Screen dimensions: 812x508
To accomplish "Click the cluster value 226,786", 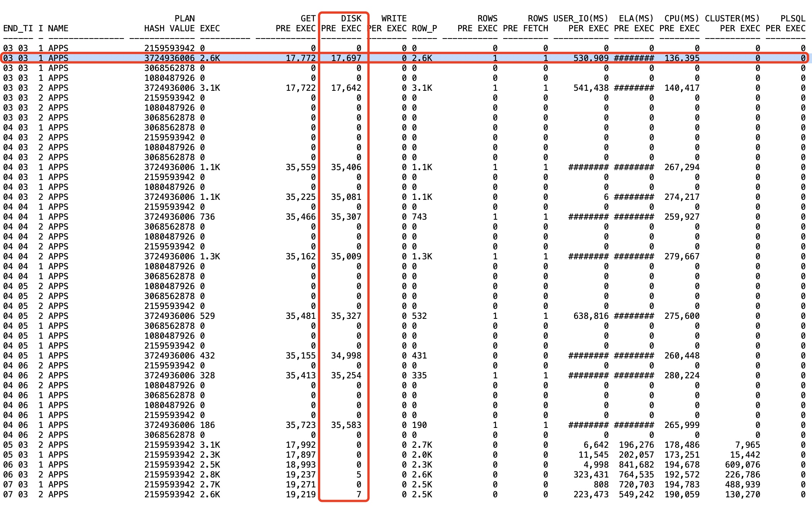I will click(x=743, y=475).
